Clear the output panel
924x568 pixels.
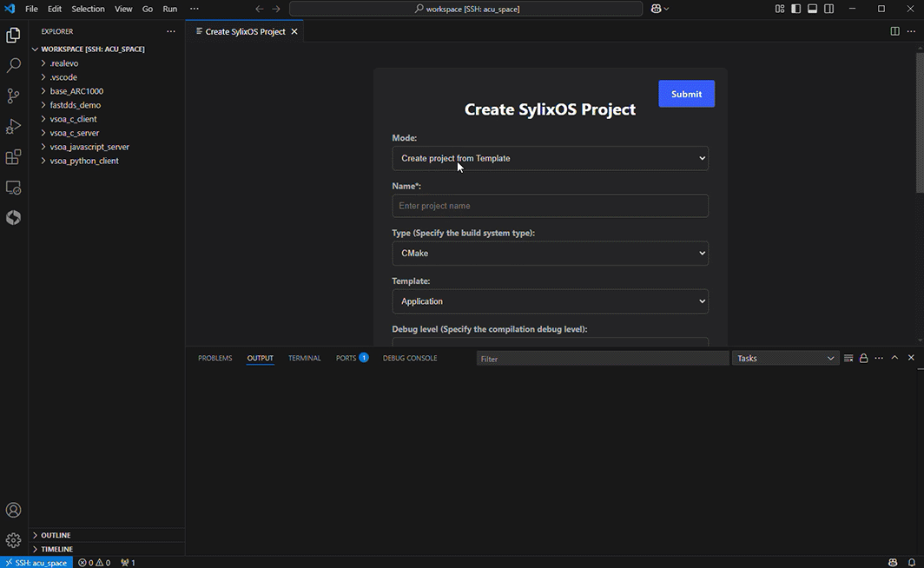(x=848, y=358)
